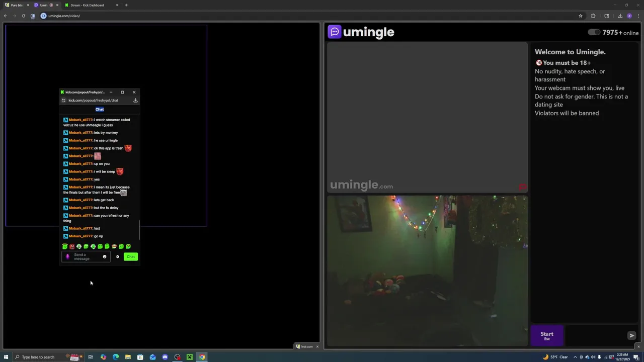This screenshot has width=644, height=362.
Task: Click the Kick chat scrollbar
Action: tap(139, 229)
